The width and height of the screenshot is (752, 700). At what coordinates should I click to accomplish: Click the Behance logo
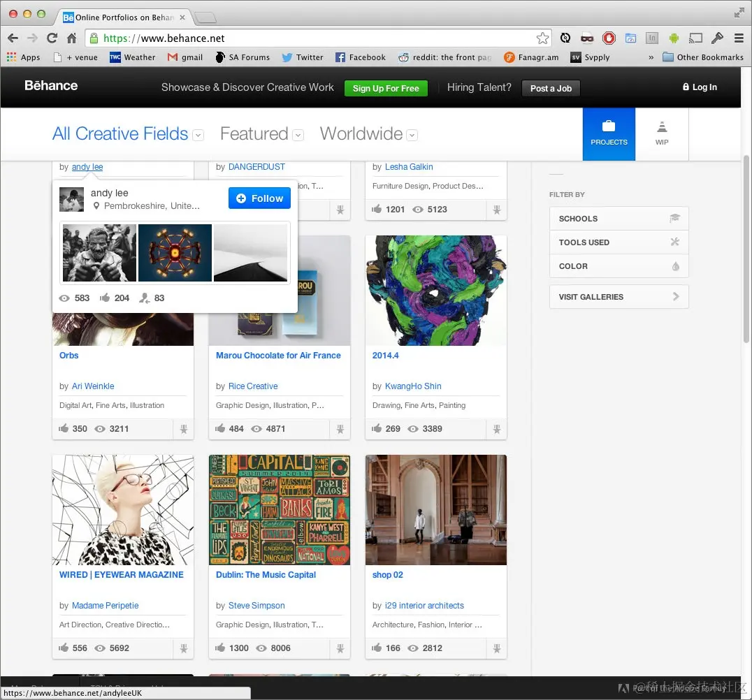[x=51, y=86]
